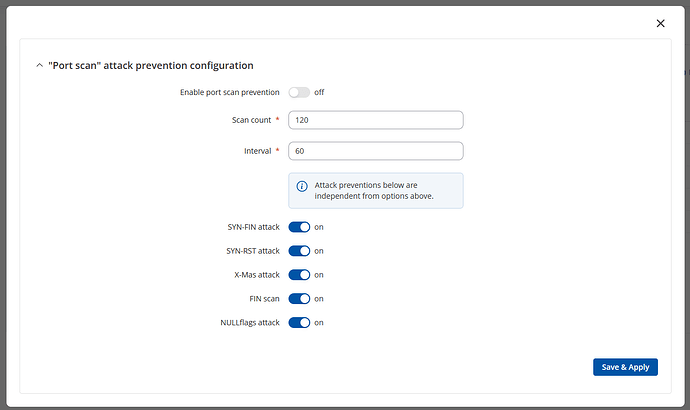Screen dimensions: 690x410
Task: Turn off SYN-RST attack prevention
Action: coord(299,251)
